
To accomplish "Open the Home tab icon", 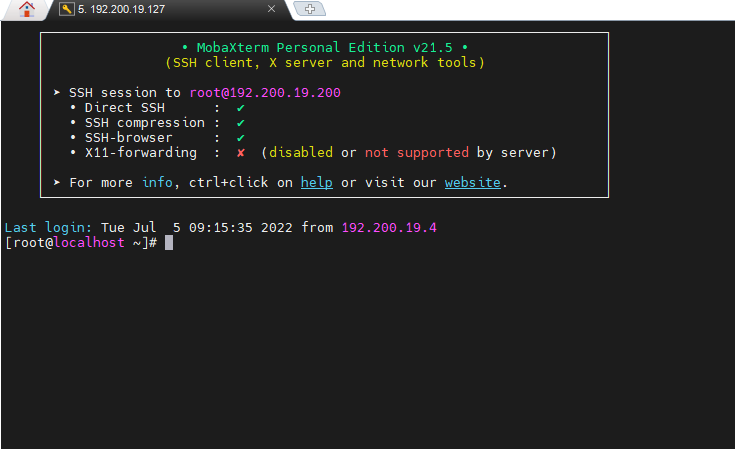I will click(x=27, y=9).
